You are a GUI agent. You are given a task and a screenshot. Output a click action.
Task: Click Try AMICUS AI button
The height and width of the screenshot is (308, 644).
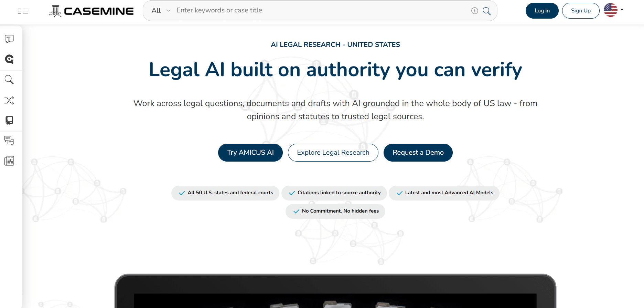(250, 153)
